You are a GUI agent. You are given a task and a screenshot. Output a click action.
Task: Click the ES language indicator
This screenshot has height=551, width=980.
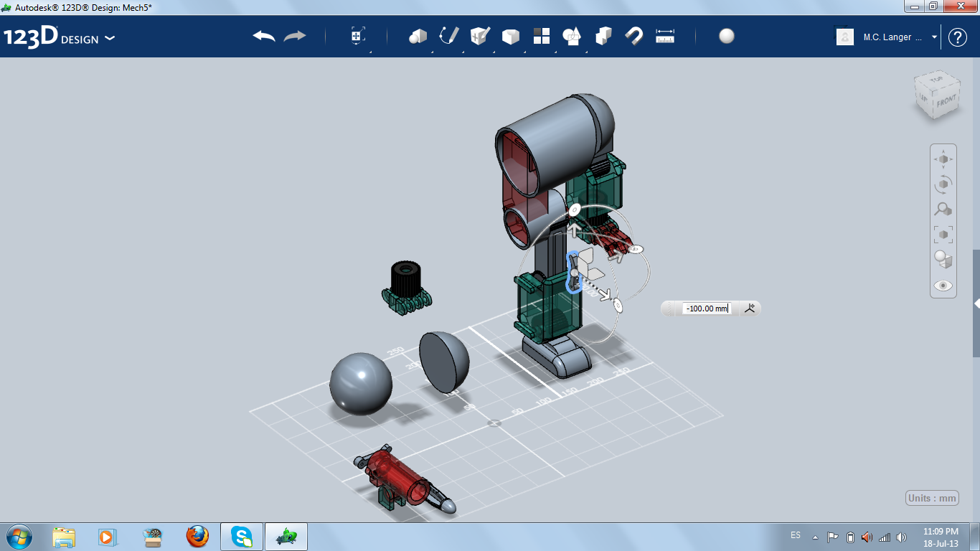coord(796,536)
